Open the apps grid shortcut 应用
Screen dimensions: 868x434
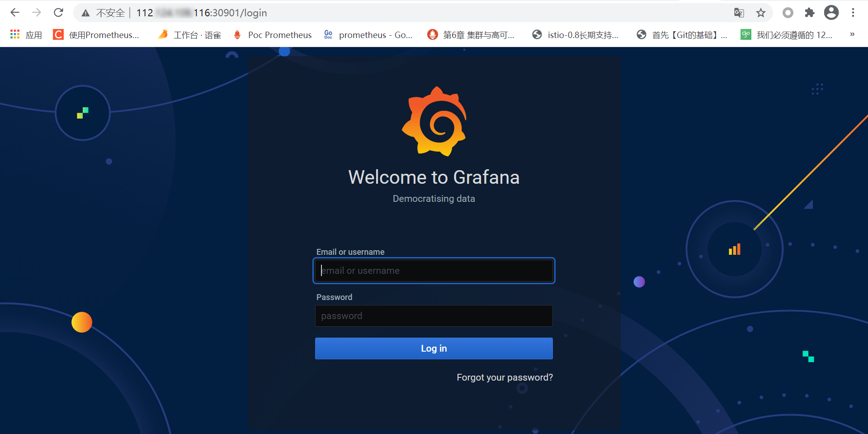26,35
